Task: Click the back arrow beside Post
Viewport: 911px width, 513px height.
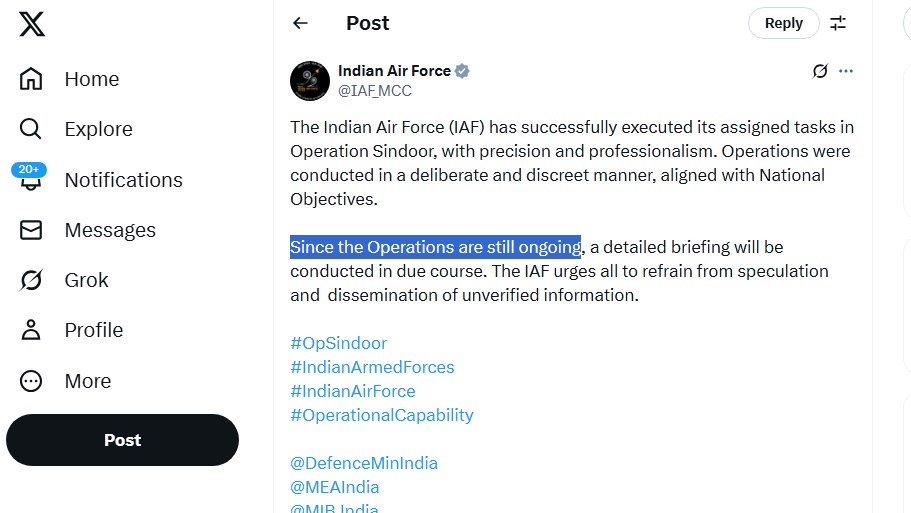Action: [x=300, y=23]
